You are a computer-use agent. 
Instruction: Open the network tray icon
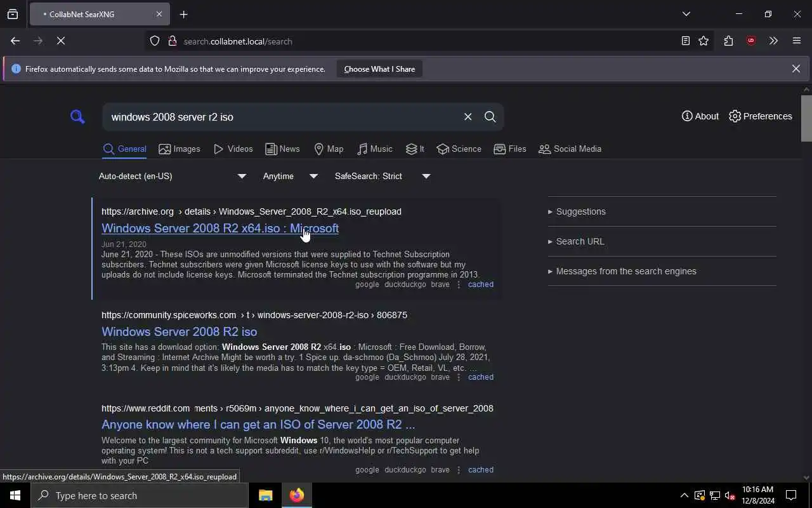[715, 495]
